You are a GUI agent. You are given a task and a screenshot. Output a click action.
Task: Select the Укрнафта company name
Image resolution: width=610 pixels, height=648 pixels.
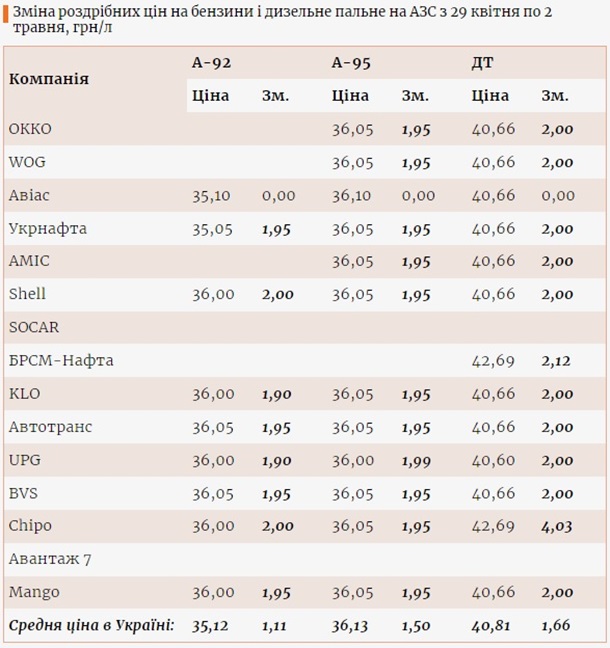click(47, 229)
